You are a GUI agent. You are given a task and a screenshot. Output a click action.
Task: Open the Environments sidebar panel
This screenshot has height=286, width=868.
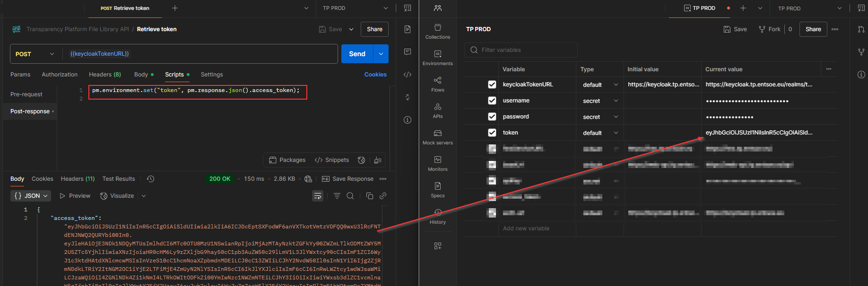pyautogui.click(x=437, y=58)
